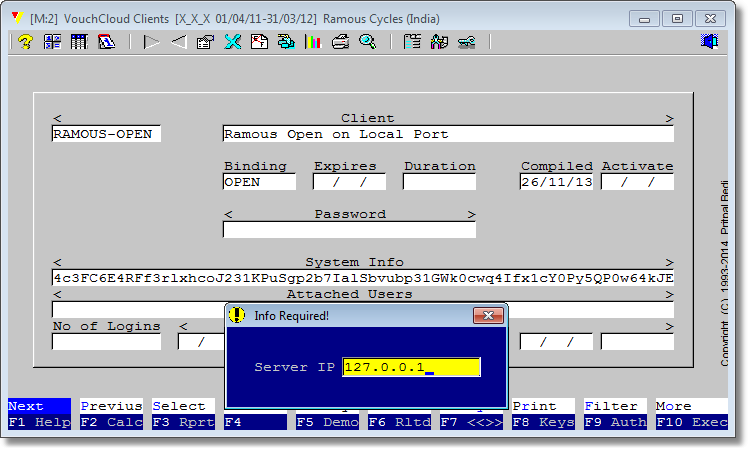Click the speaker icon at toolbar right

pyautogui.click(x=709, y=42)
